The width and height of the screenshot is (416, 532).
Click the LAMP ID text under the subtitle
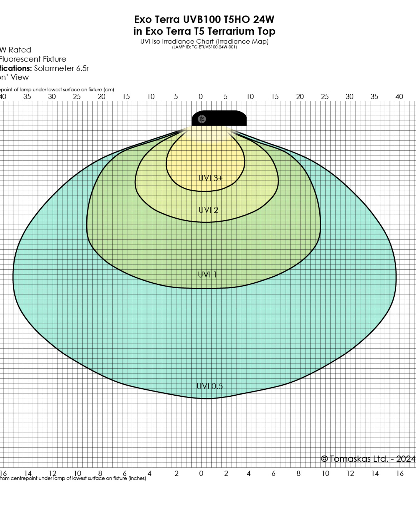(204, 47)
